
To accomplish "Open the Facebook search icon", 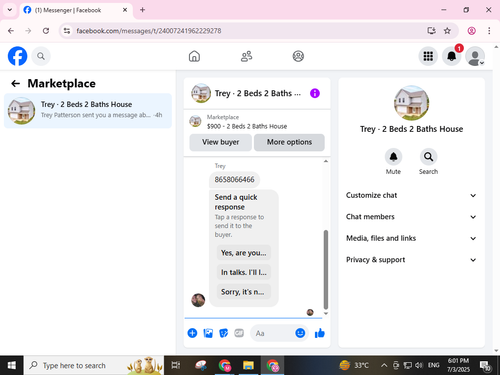I will (41, 56).
